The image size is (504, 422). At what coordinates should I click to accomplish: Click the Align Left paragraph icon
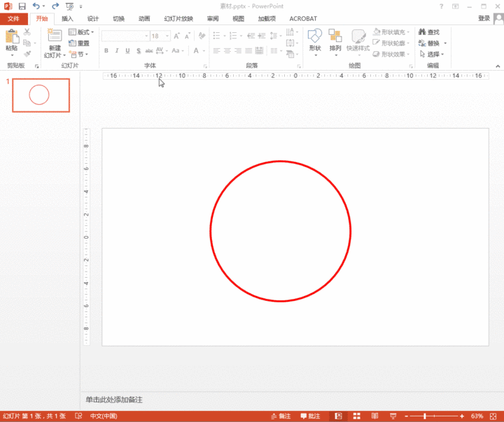click(216, 51)
